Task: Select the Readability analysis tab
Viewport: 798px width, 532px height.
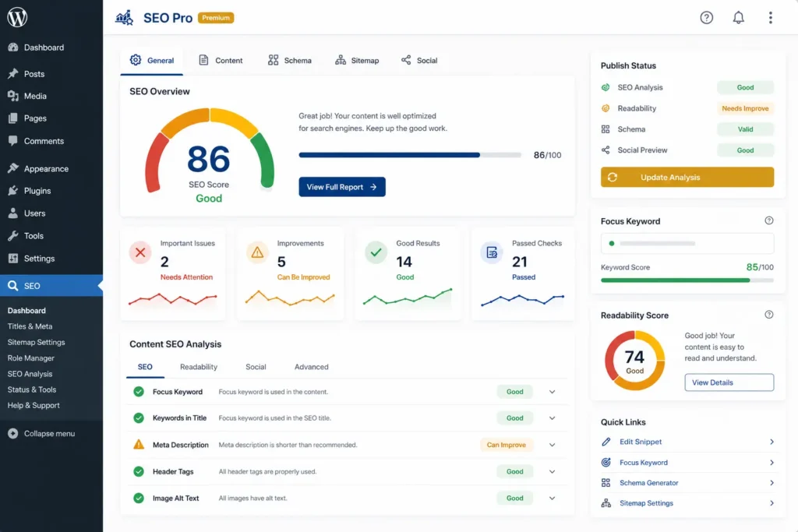Action: point(199,367)
